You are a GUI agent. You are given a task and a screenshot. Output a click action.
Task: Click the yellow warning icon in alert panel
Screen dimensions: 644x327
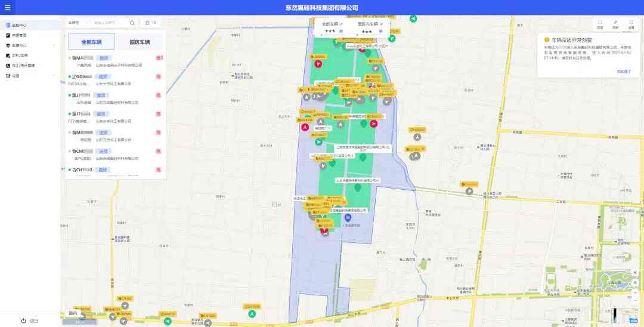[x=546, y=39]
